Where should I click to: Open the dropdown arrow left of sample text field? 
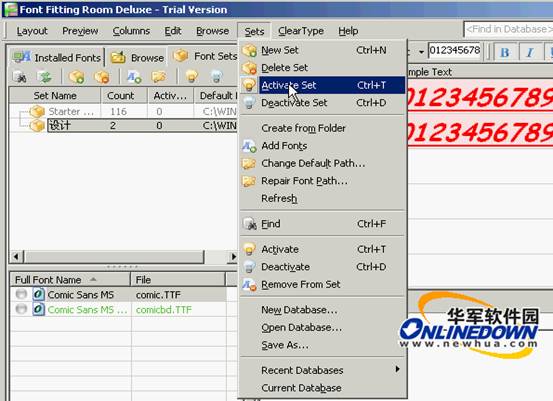pyautogui.click(x=421, y=52)
